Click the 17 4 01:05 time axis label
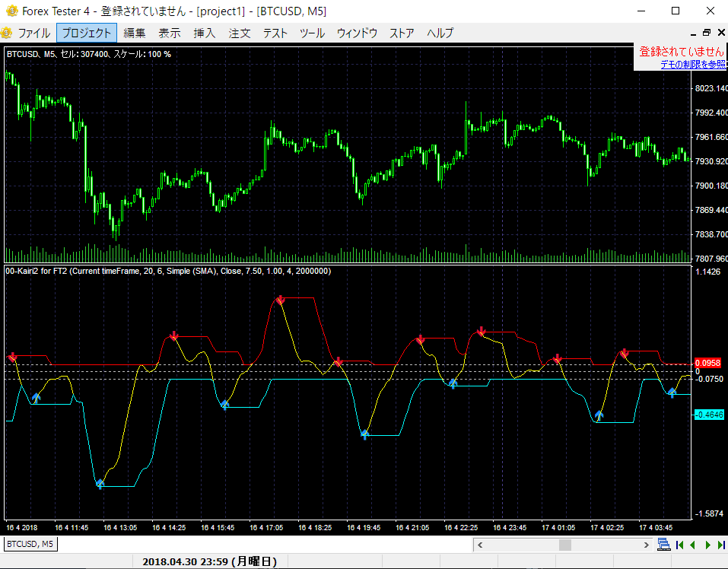Image resolution: width=728 pixels, height=569 pixels. (558, 528)
